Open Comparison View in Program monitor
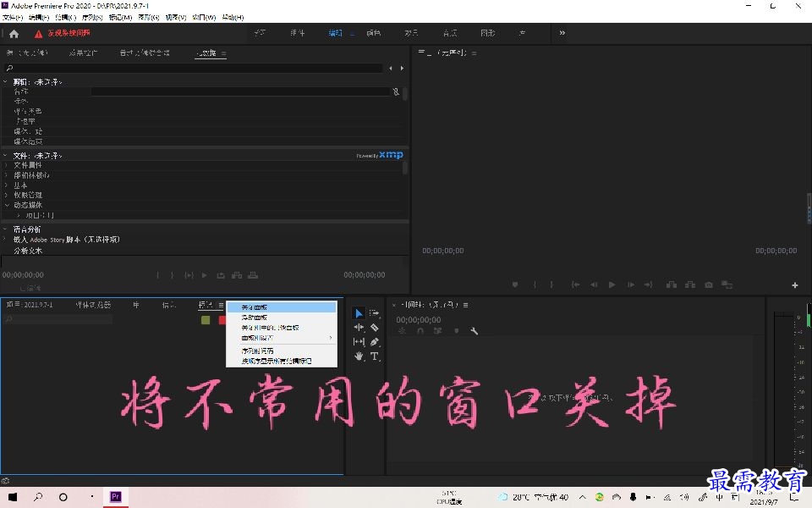The image size is (812, 508). coord(727,284)
